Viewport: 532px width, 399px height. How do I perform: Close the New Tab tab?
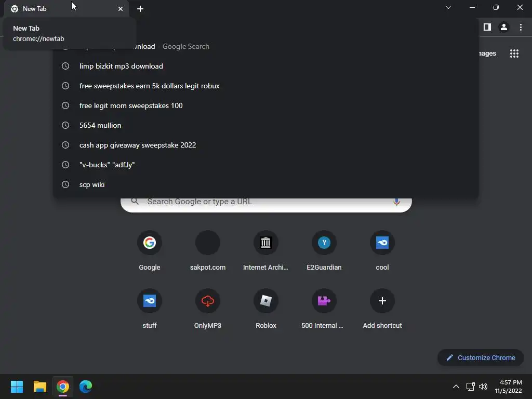pyautogui.click(x=121, y=9)
